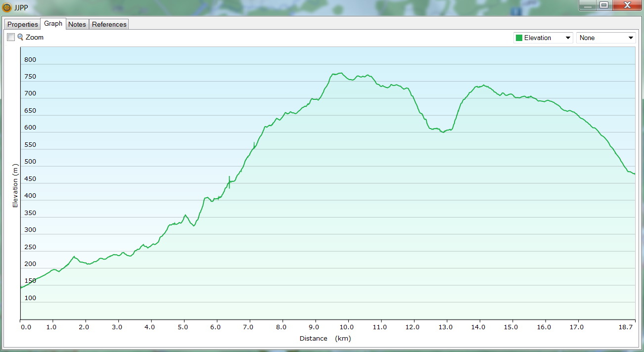Screen dimensions: 644x352
Task: Enable the Zoom checkbox
Action: 11,37
